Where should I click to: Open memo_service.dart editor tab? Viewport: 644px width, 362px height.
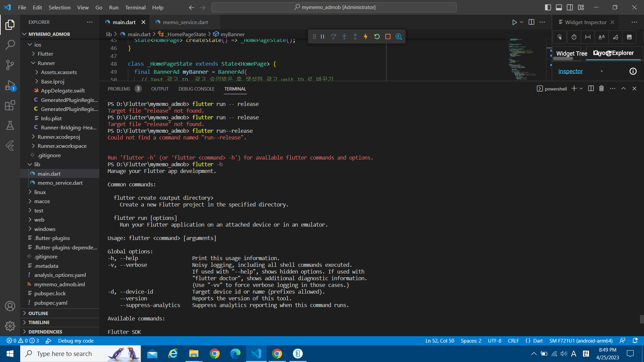tap(185, 22)
